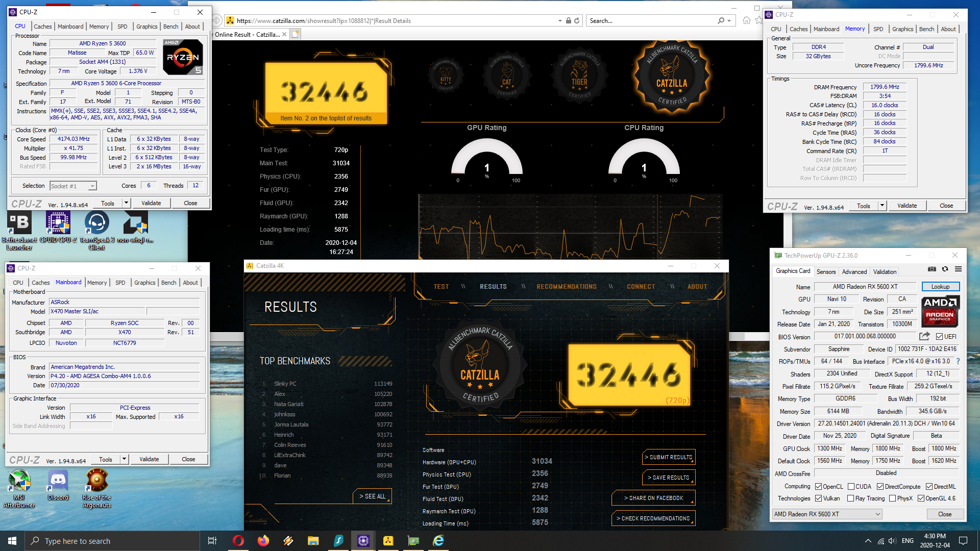Click Validate in CPU-Z Memory window

pyautogui.click(x=907, y=206)
